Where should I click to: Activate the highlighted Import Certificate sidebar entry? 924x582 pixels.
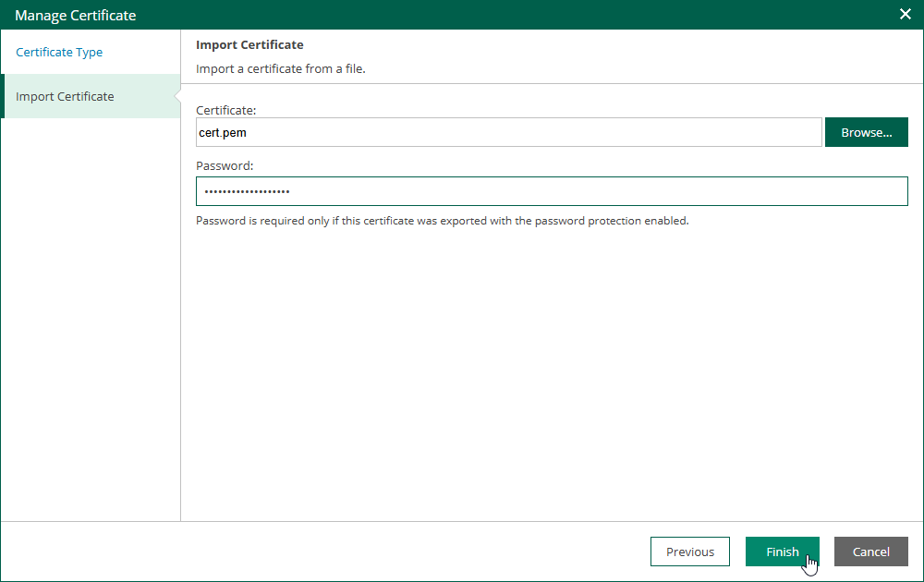click(x=64, y=96)
